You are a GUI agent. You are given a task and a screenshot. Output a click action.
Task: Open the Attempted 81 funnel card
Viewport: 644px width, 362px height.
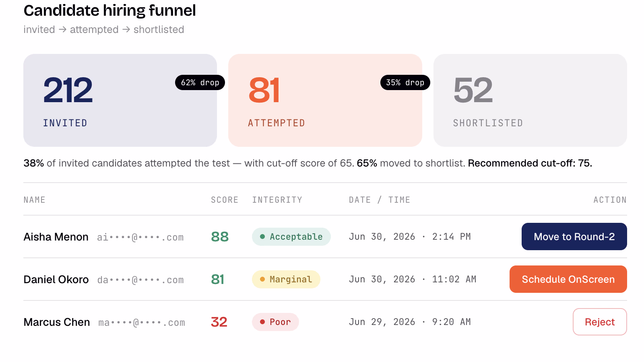click(x=325, y=100)
